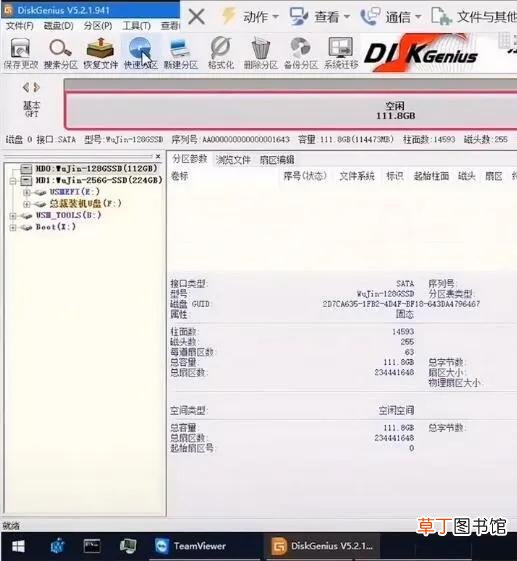Image resolution: width=517 pixels, height=561 pixels.
Task: Switch to the 浏览文件 tab
Action: point(233,160)
